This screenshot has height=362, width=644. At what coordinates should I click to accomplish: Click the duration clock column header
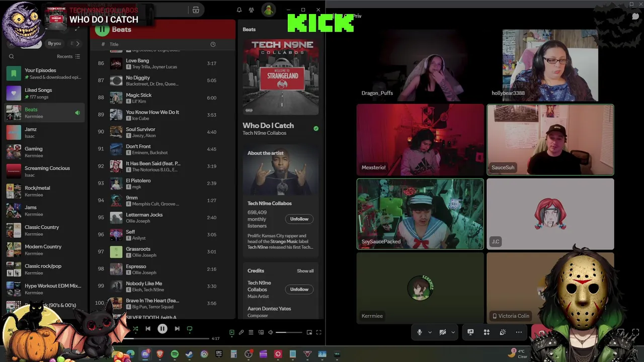coord(213,44)
